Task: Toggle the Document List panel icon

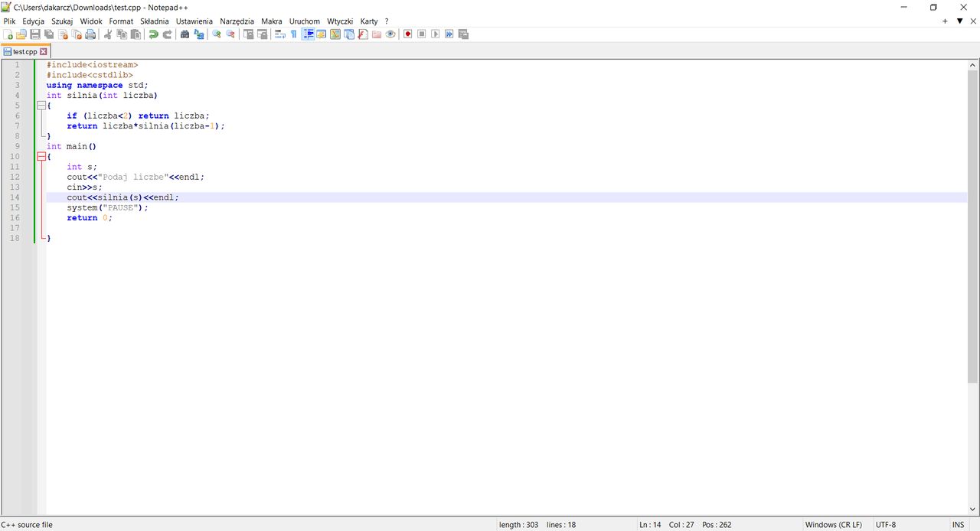Action: pos(349,34)
